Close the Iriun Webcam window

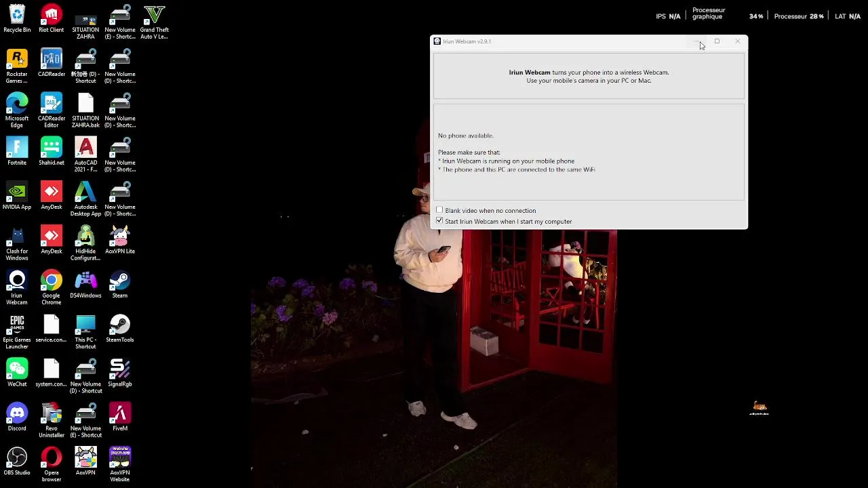(x=738, y=41)
